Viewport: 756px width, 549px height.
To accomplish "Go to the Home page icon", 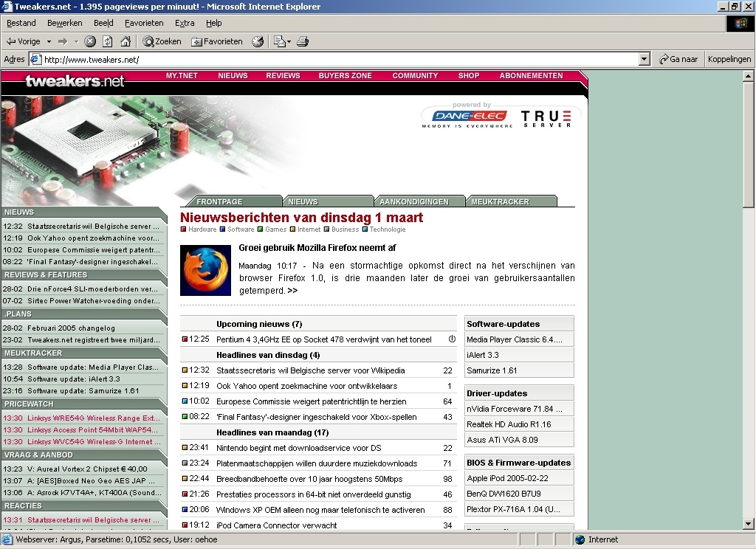I will pyautogui.click(x=126, y=41).
